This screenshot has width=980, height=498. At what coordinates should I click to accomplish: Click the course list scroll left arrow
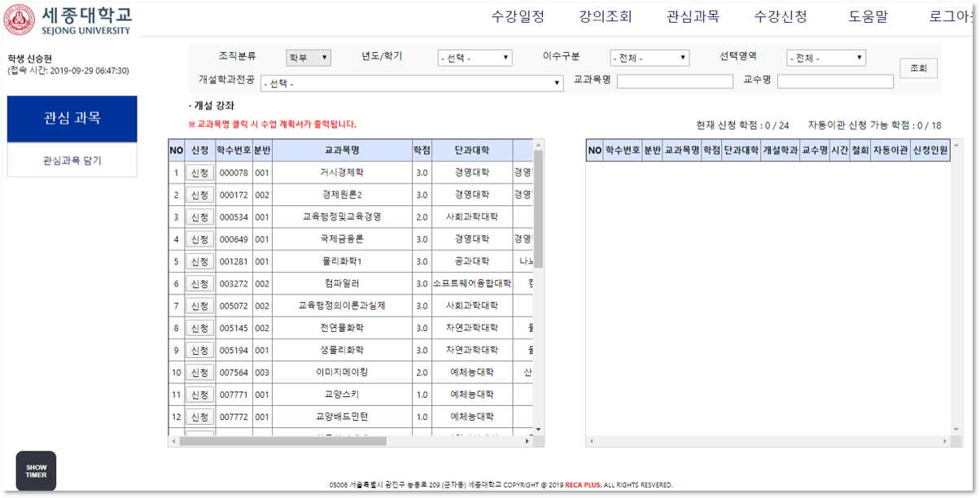pos(173,441)
